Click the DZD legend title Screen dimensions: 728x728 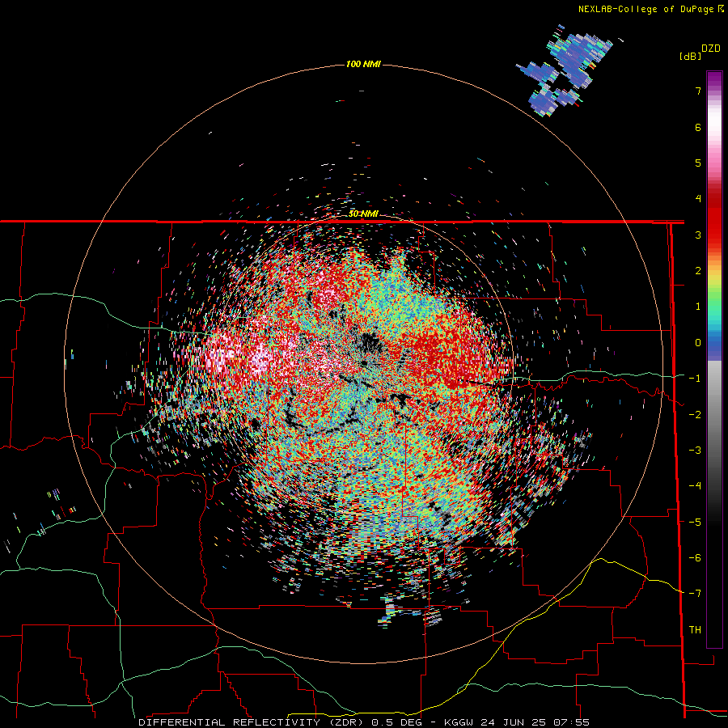coord(711,49)
